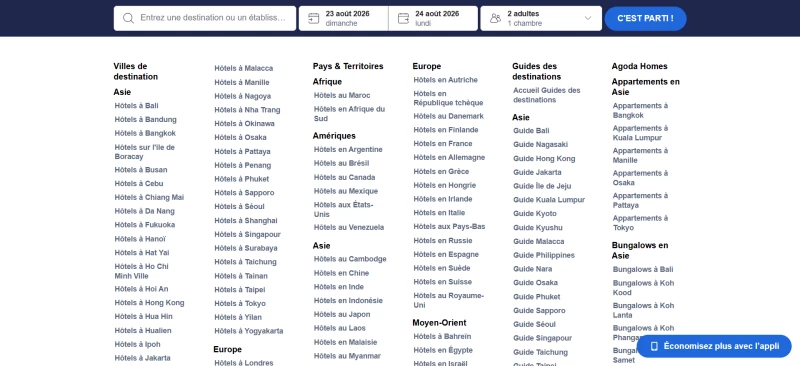Select Guide Kuala Lumpur

(x=549, y=200)
